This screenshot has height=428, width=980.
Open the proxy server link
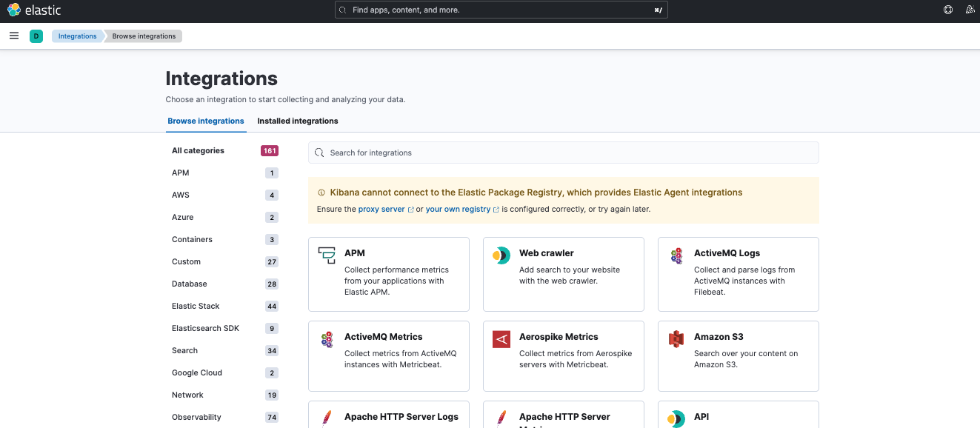(381, 210)
